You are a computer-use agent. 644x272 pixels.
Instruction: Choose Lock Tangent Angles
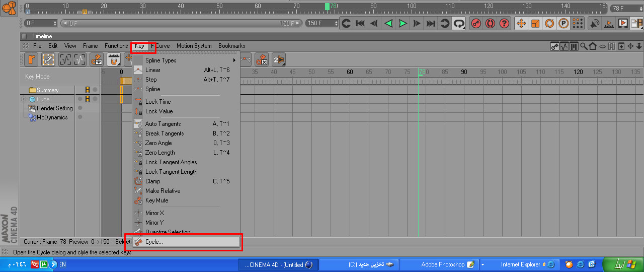(186, 162)
